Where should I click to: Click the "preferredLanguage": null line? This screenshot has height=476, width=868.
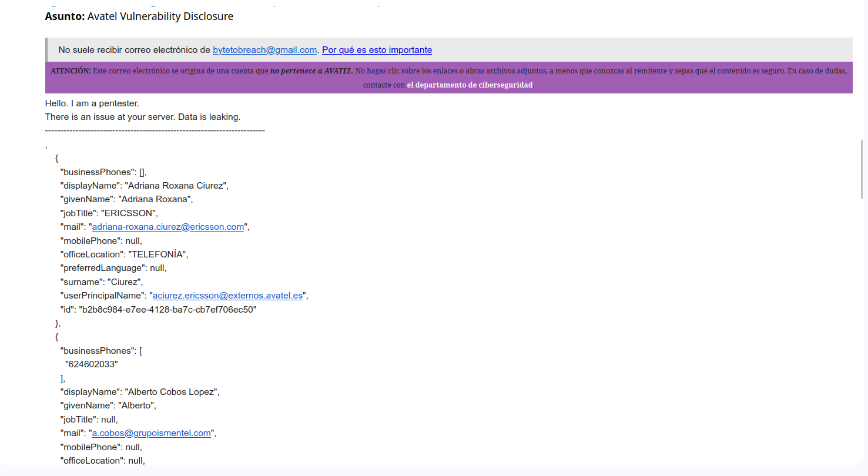point(113,268)
